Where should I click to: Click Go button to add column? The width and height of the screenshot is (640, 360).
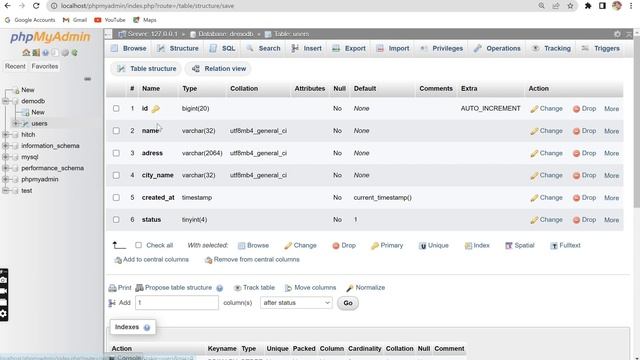coord(348,303)
